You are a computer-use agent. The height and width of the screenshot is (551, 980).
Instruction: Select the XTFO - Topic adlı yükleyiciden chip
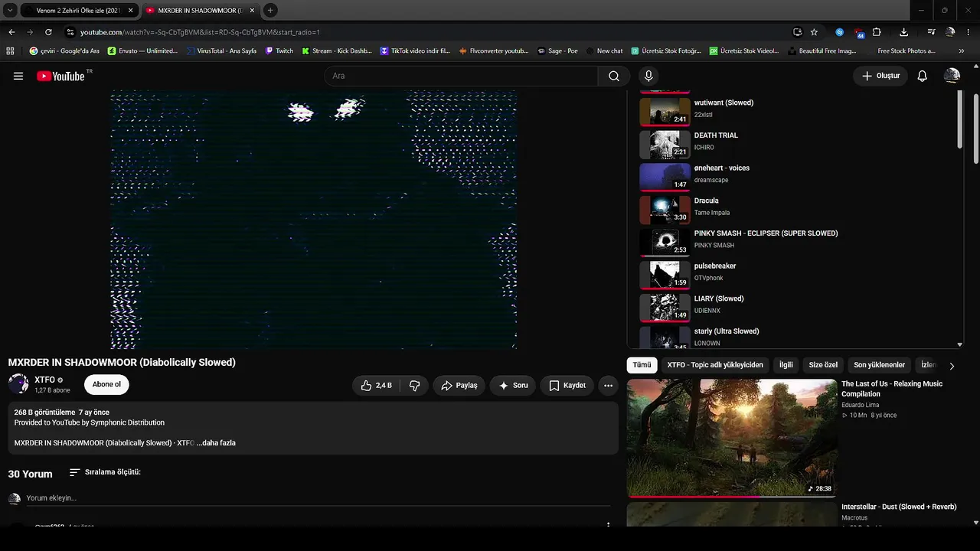tap(715, 365)
